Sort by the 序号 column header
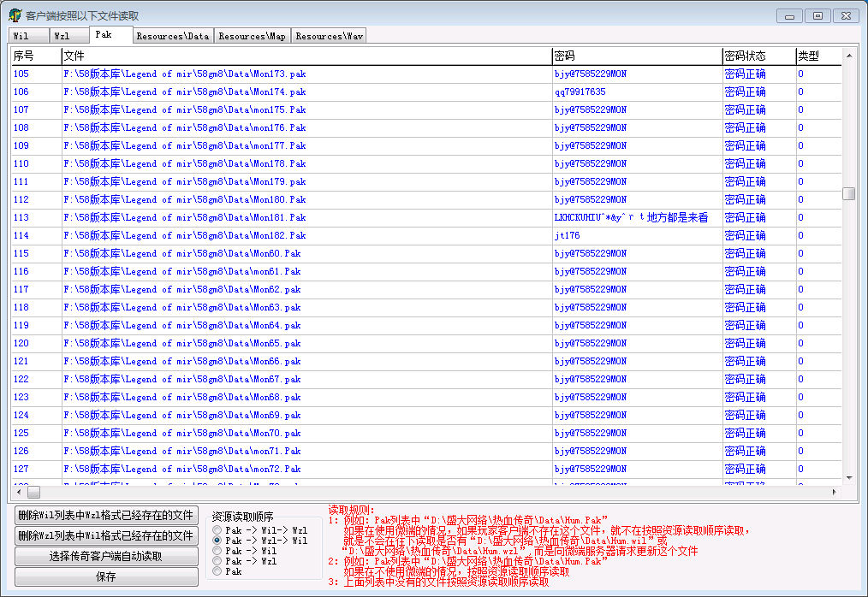The image size is (868, 597). (x=36, y=56)
